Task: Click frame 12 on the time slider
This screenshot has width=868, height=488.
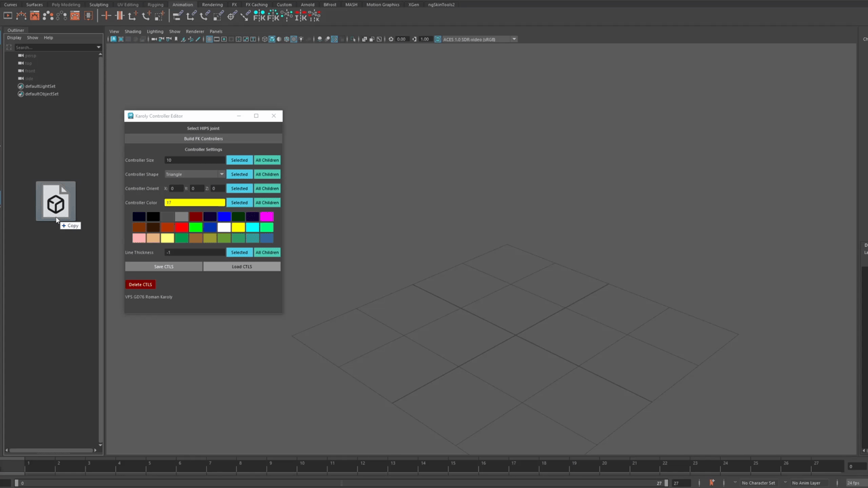Action: [x=362, y=465]
